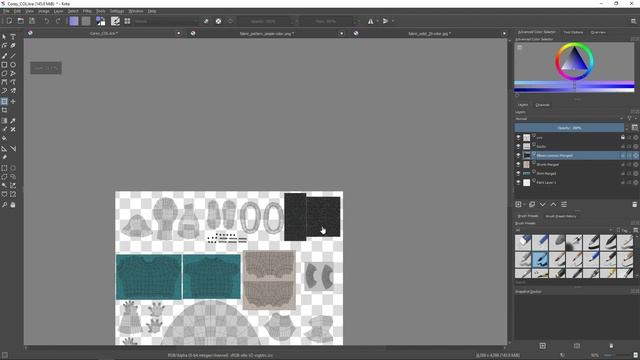Open the toolbar brush blending mode dropdown

tap(165, 21)
